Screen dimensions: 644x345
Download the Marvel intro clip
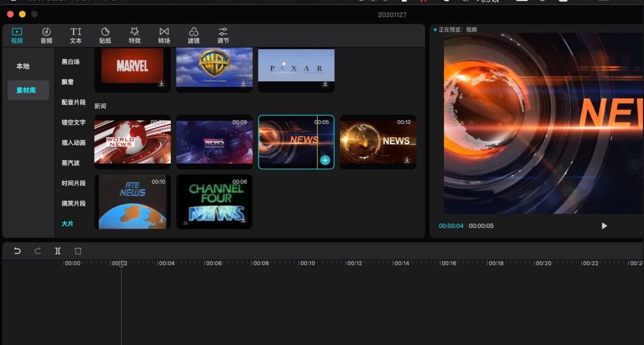[x=161, y=83]
